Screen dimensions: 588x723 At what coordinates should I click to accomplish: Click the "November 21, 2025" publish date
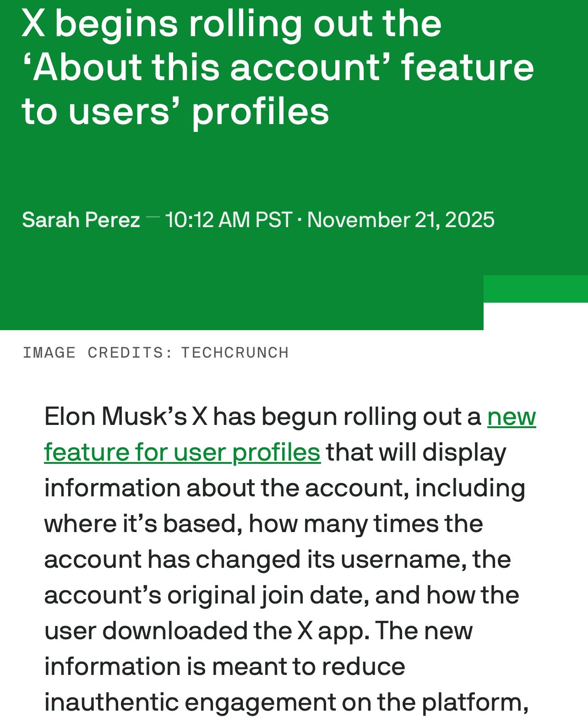pyautogui.click(x=401, y=220)
